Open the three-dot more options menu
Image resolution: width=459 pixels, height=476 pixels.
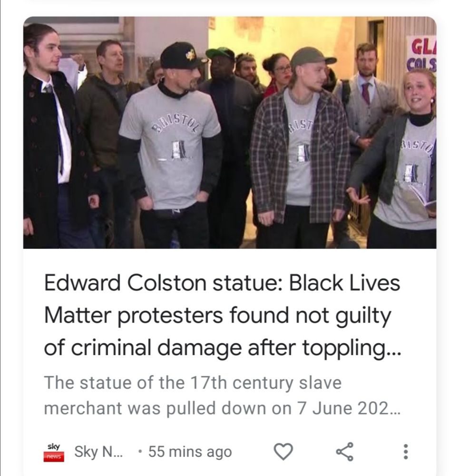(406, 451)
